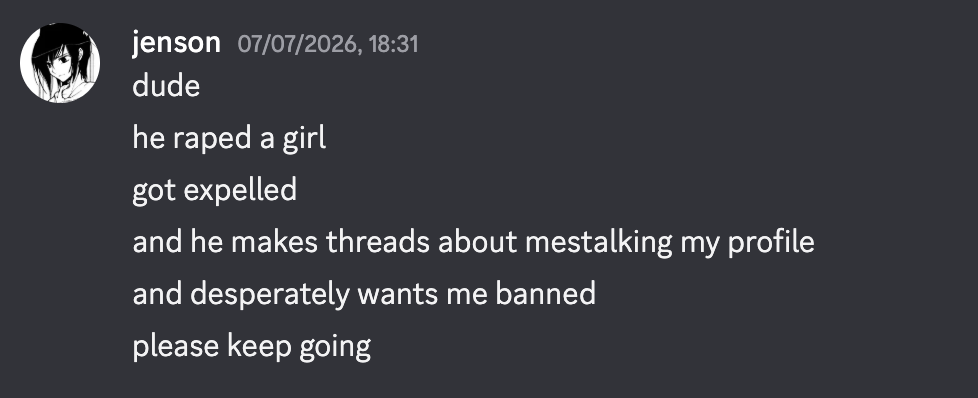The width and height of the screenshot is (978, 398).
Task: Click the line about wanting me banned
Action: [x=364, y=294]
